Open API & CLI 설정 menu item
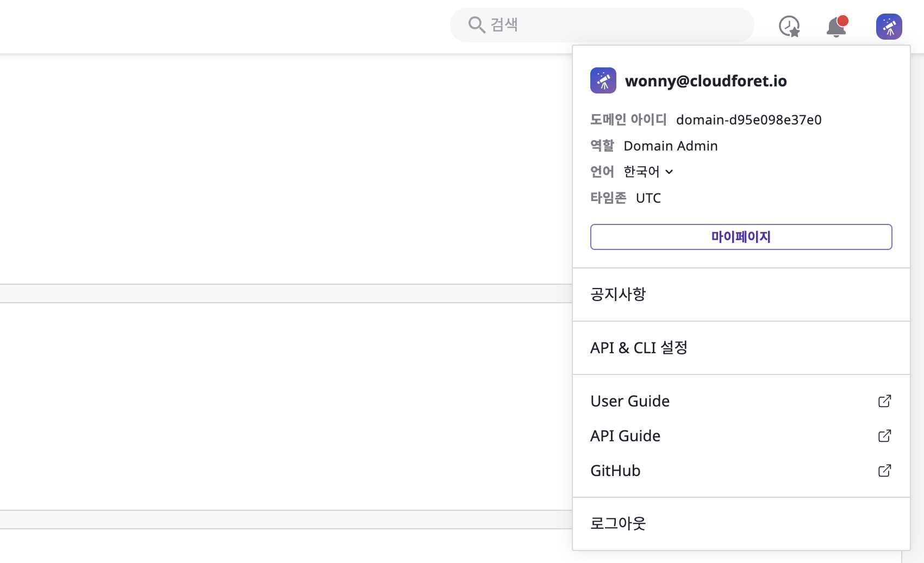 [x=741, y=348]
